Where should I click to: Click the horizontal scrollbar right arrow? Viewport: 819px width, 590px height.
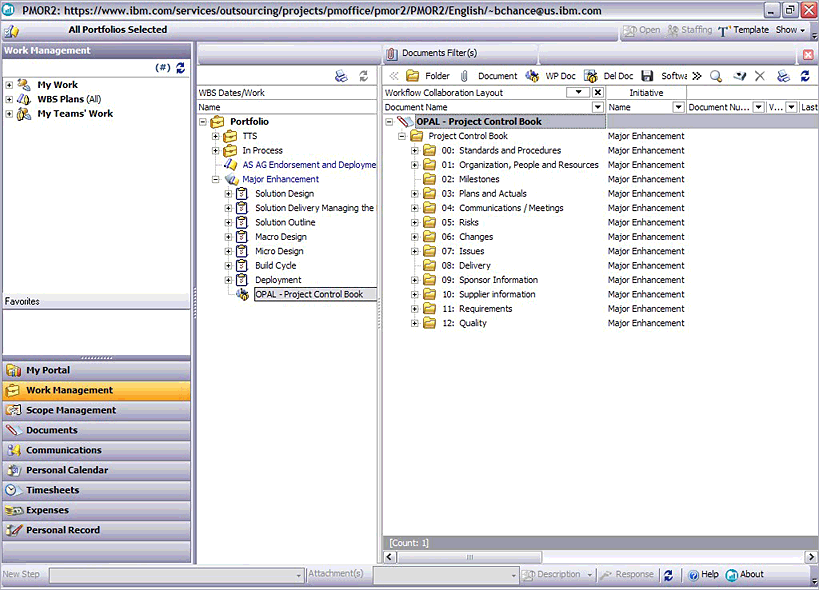[811, 557]
